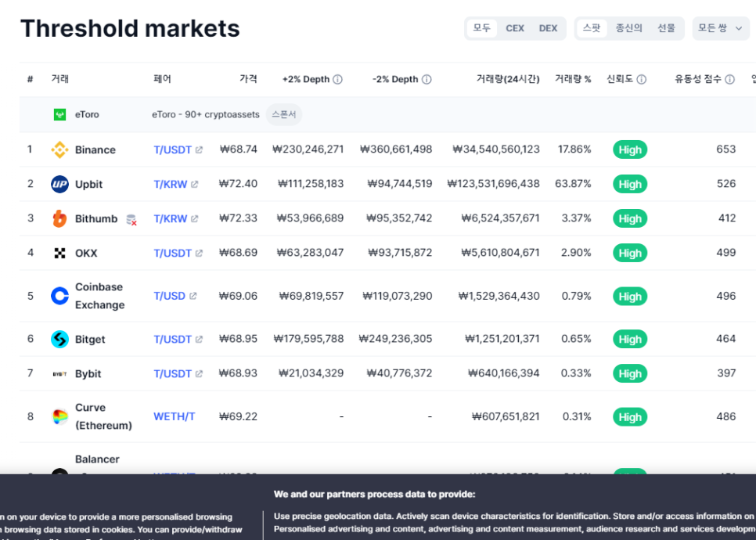
Task: Open the Bitget T/USDT pair link
Action: tap(173, 340)
